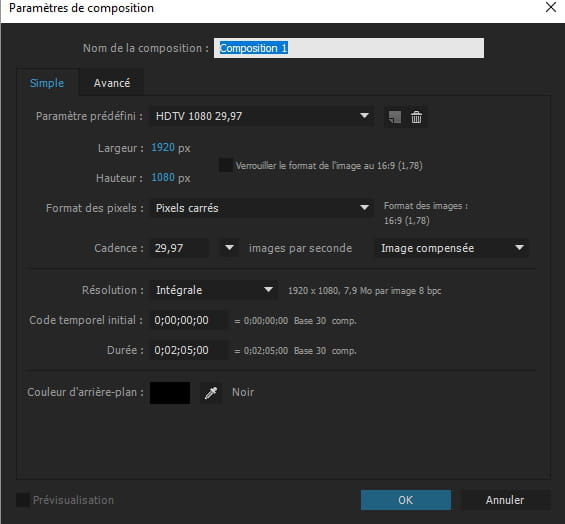This screenshot has height=524, width=565.
Task: Expand the Format des pixels dropdown
Action: [x=262, y=208]
